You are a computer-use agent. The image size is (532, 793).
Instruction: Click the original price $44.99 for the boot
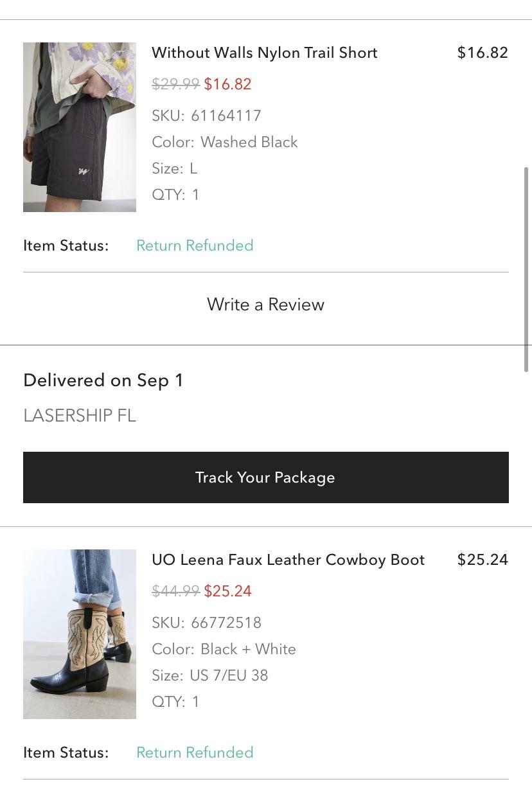[175, 591]
